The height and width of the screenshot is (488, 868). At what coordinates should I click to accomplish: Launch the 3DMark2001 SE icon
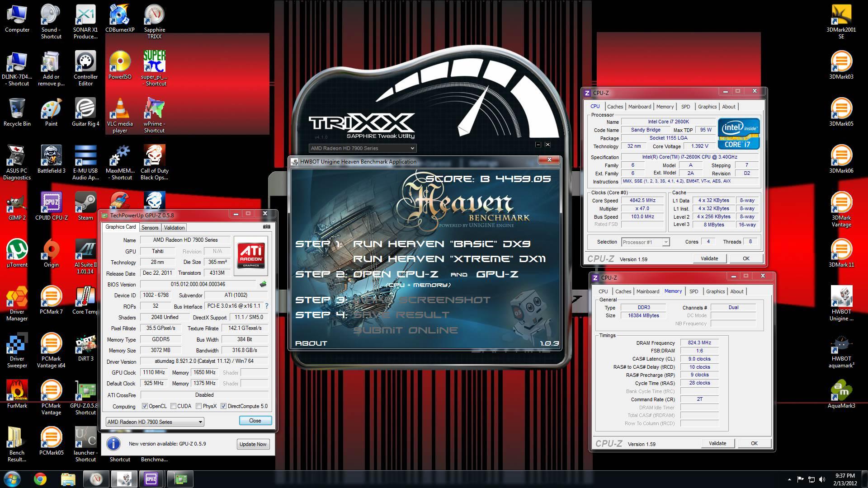(x=841, y=22)
